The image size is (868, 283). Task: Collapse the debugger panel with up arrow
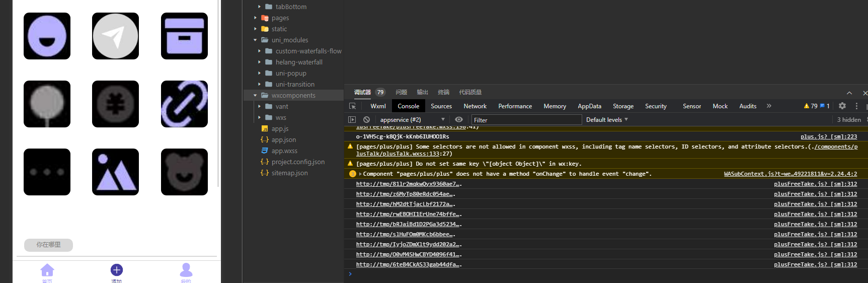click(849, 93)
